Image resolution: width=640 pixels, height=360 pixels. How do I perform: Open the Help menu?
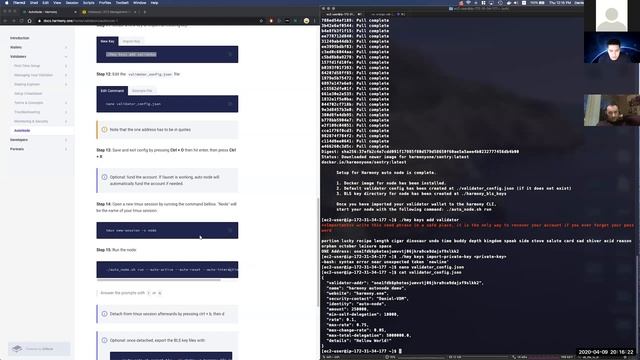(154, 2)
